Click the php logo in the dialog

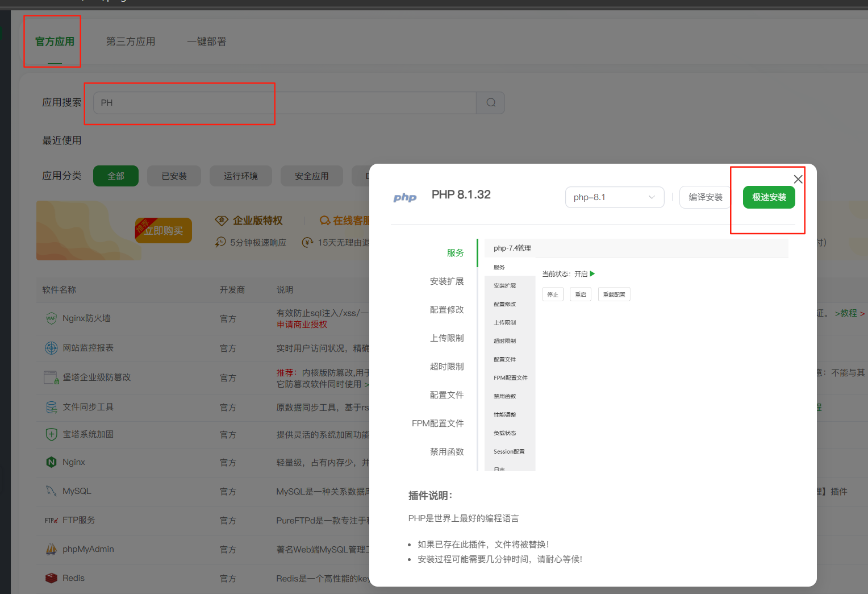click(x=405, y=197)
